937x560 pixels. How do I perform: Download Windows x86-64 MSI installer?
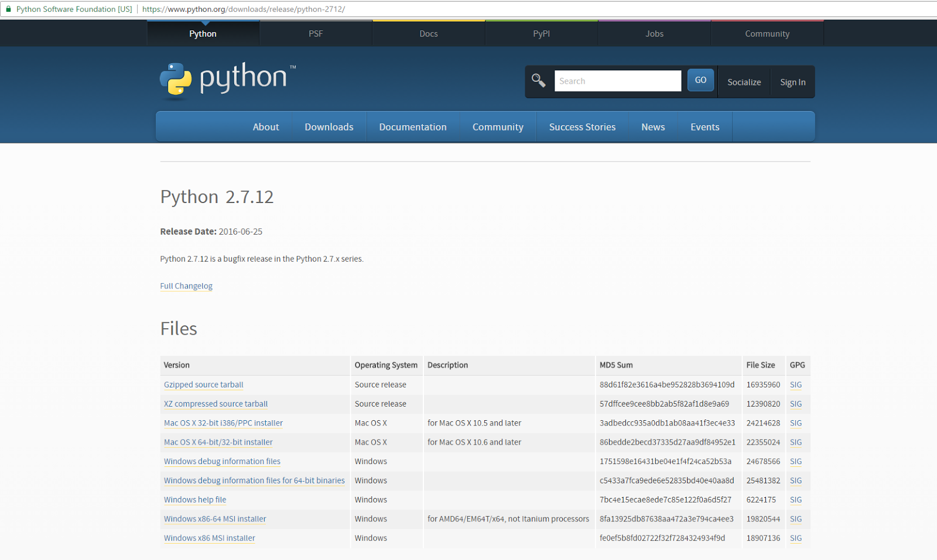[x=215, y=519]
